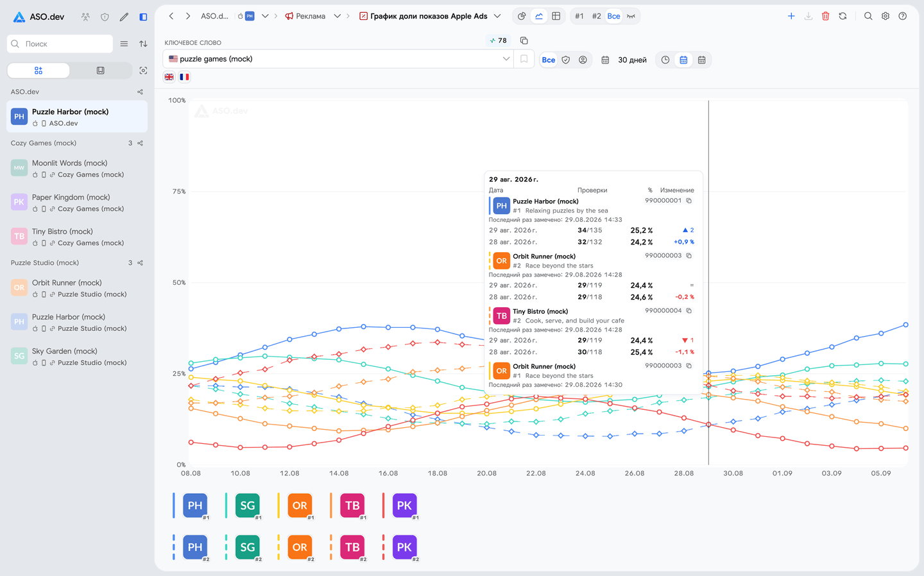Share the Puzzle Studio (mock) group
Viewport: 924px width, 576px height.
tap(141, 263)
